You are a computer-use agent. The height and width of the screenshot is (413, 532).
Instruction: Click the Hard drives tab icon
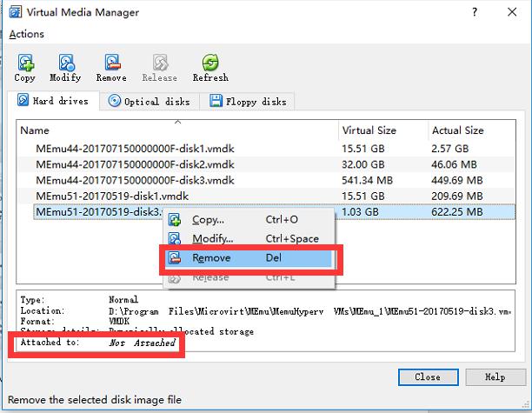(23, 102)
